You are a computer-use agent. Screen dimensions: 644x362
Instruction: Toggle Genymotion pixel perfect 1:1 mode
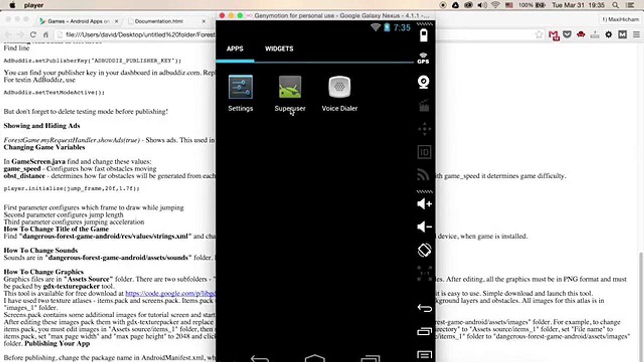pyautogui.click(x=424, y=273)
